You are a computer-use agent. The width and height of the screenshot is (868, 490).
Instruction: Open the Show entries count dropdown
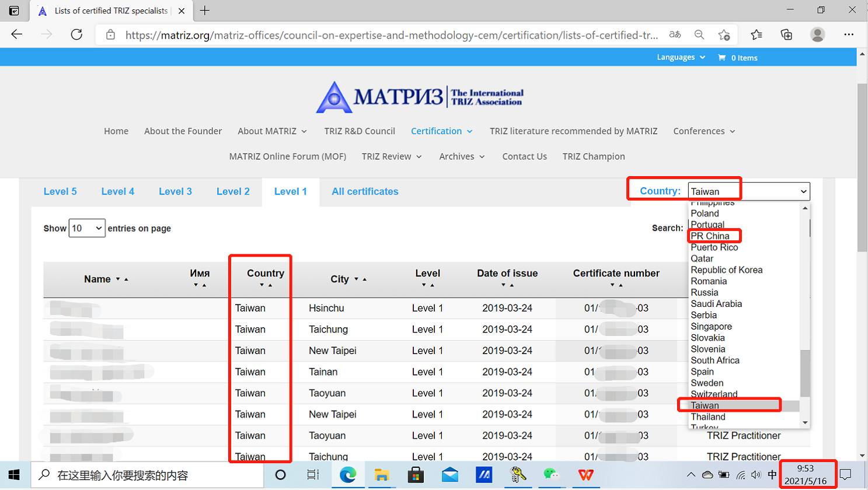[x=87, y=228]
